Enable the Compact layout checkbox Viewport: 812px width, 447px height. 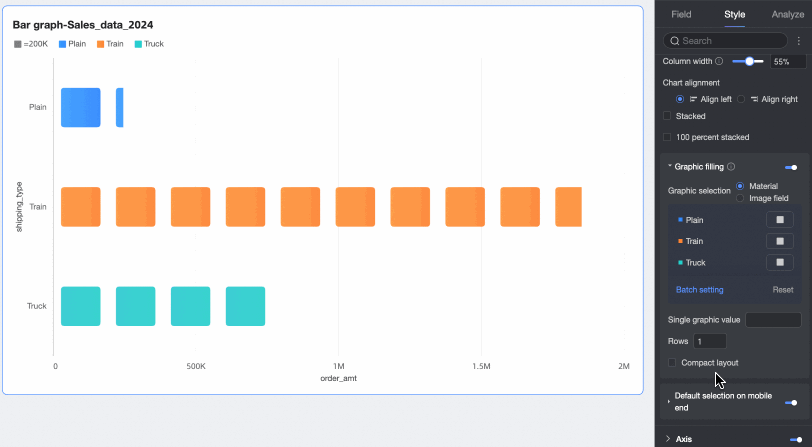(672, 363)
